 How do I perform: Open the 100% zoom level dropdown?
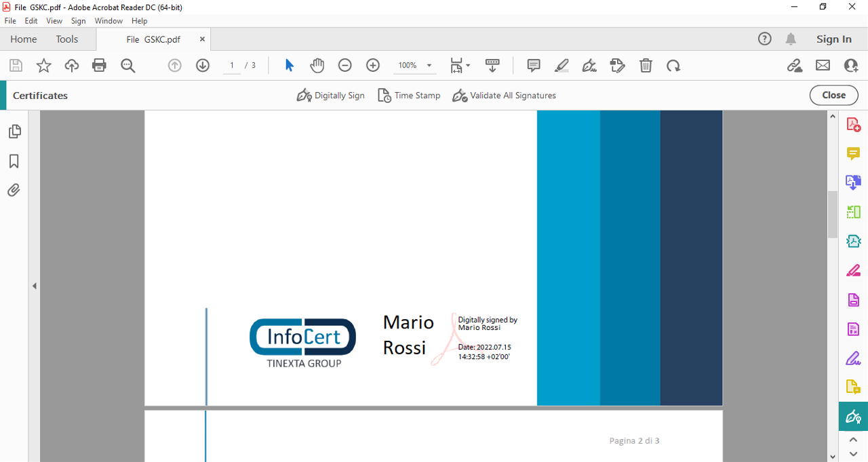429,66
